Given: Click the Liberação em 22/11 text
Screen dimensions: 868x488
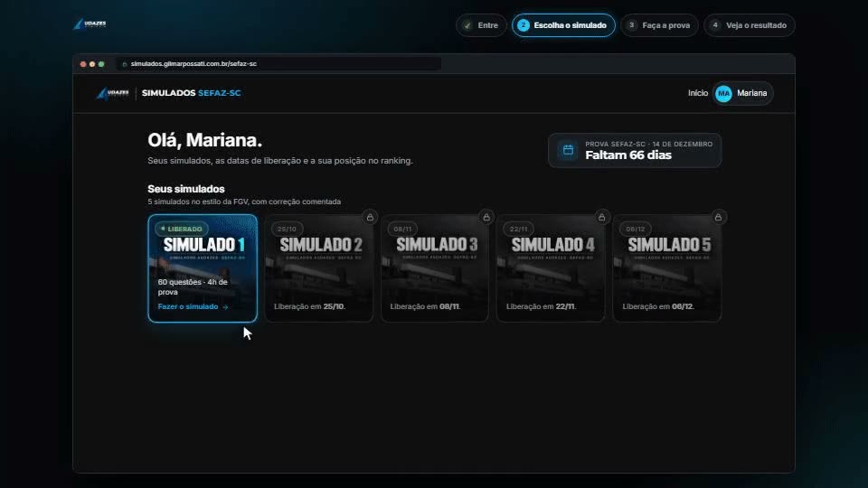Looking at the screenshot, I should point(542,306).
